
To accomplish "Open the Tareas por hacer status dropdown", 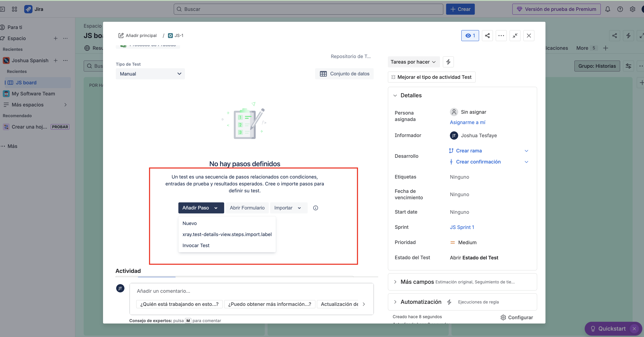I will [413, 62].
